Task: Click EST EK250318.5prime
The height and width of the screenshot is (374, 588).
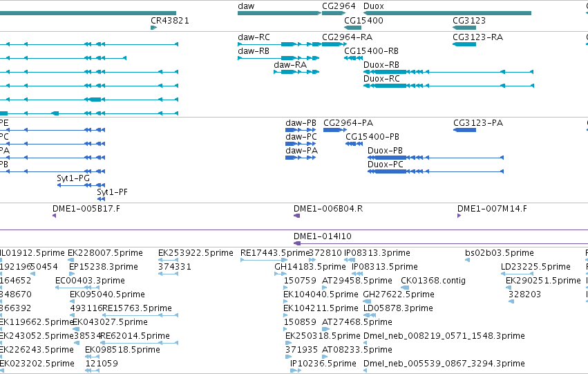Action: coord(288,344)
